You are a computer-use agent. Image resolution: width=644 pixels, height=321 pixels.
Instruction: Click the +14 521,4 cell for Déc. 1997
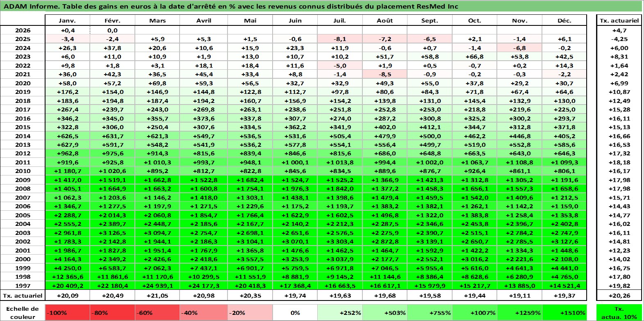[564, 286]
